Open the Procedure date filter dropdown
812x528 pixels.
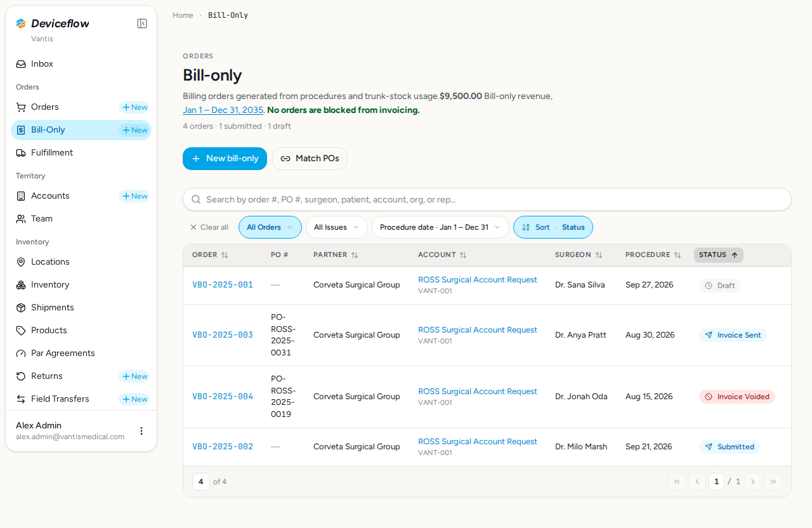440,227
